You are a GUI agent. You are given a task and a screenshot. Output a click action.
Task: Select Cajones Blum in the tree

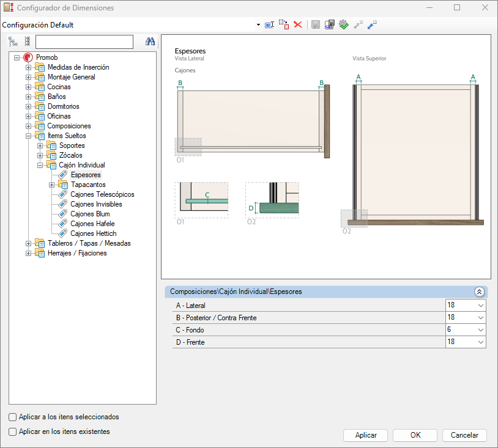tap(90, 214)
